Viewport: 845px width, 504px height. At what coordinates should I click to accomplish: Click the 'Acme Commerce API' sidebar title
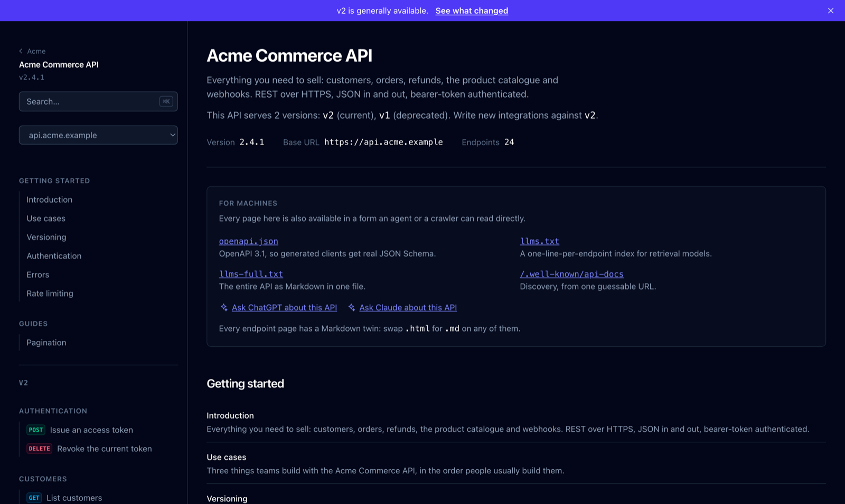[x=59, y=64]
